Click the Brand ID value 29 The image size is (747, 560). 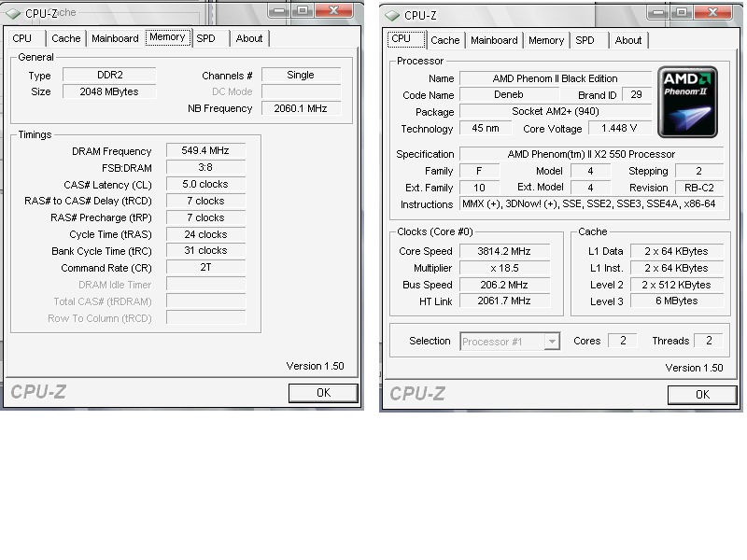(x=636, y=95)
